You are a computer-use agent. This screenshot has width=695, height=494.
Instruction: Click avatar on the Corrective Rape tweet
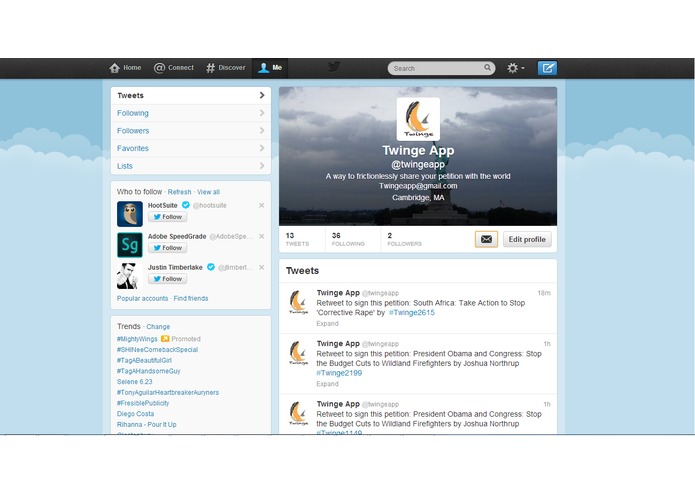coord(298,302)
